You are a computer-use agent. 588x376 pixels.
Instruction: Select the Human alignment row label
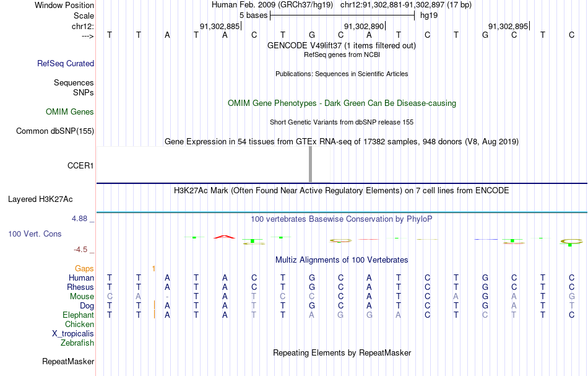[x=81, y=278]
